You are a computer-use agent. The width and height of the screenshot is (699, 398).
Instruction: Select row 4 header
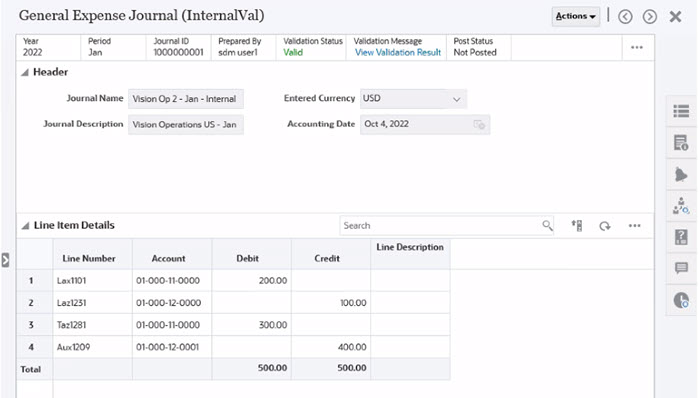[35, 347]
